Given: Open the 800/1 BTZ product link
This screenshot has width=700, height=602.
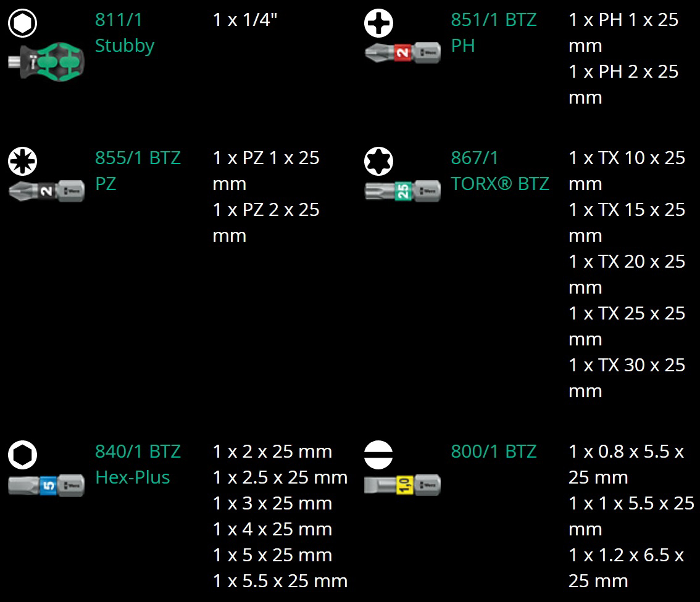Looking at the screenshot, I should pyautogui.click(x=493, y=451).
